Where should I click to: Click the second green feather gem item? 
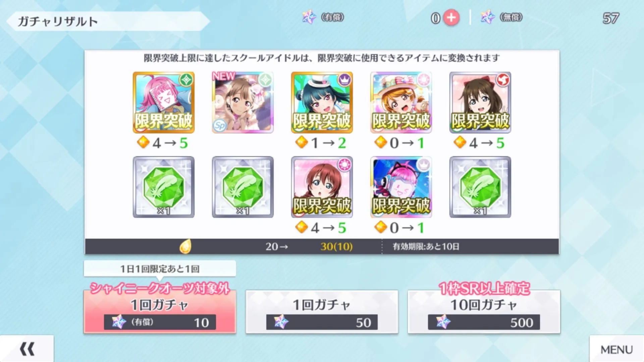tap(243, 187)
